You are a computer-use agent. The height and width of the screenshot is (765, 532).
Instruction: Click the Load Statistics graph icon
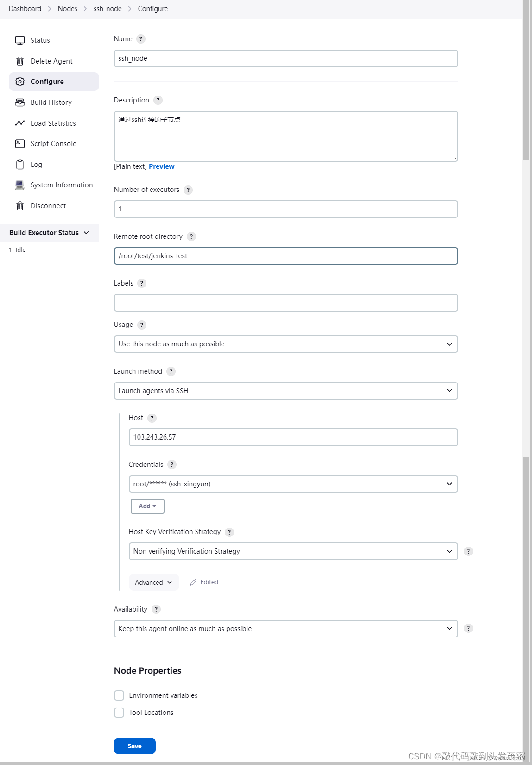tap(20, 123)
